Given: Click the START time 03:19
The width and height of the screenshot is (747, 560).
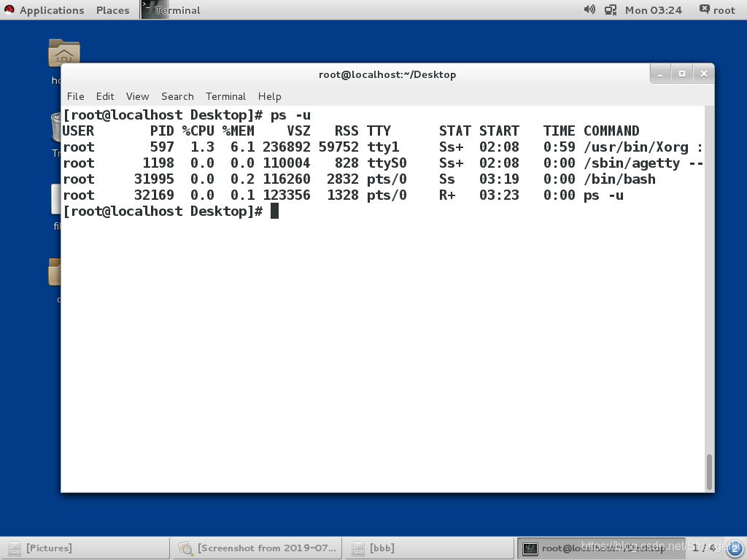Looking at the screenshot, I should click(499, 179).
